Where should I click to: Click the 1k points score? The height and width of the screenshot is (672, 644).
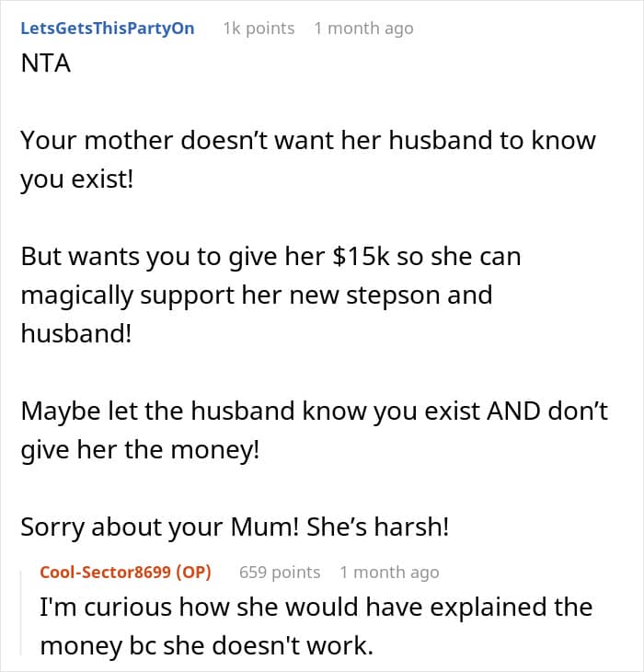click(x=259, y=28)
